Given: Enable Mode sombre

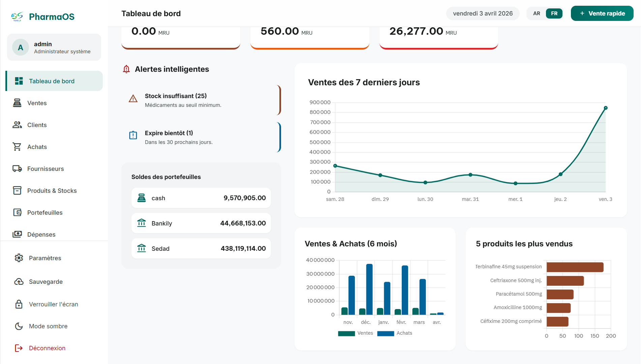Looking at the screenshot, I should tap(48, 326).
